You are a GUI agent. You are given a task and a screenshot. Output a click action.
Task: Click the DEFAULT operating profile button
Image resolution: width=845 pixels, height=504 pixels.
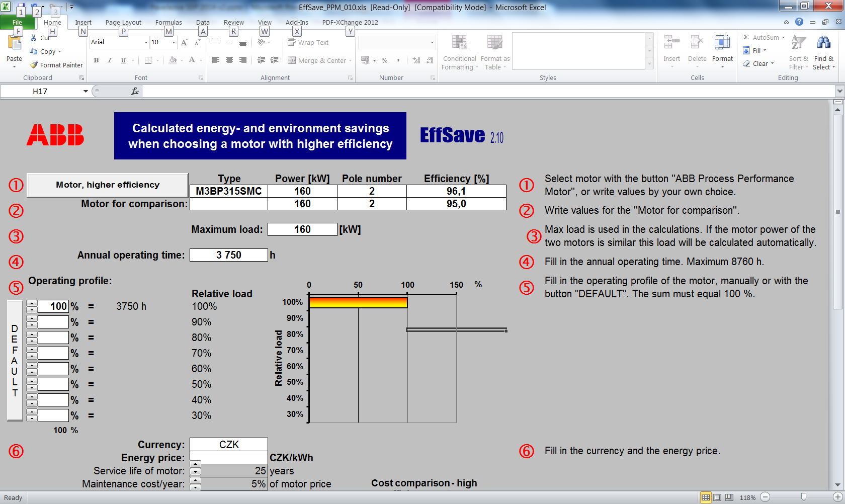15,360
